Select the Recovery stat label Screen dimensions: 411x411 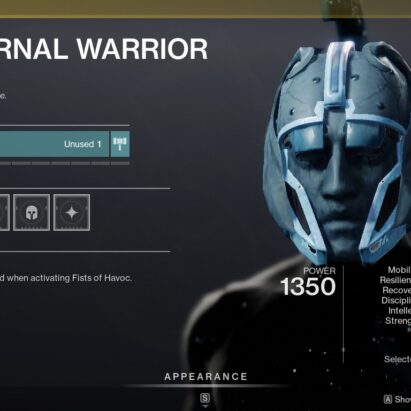point(397,290)
